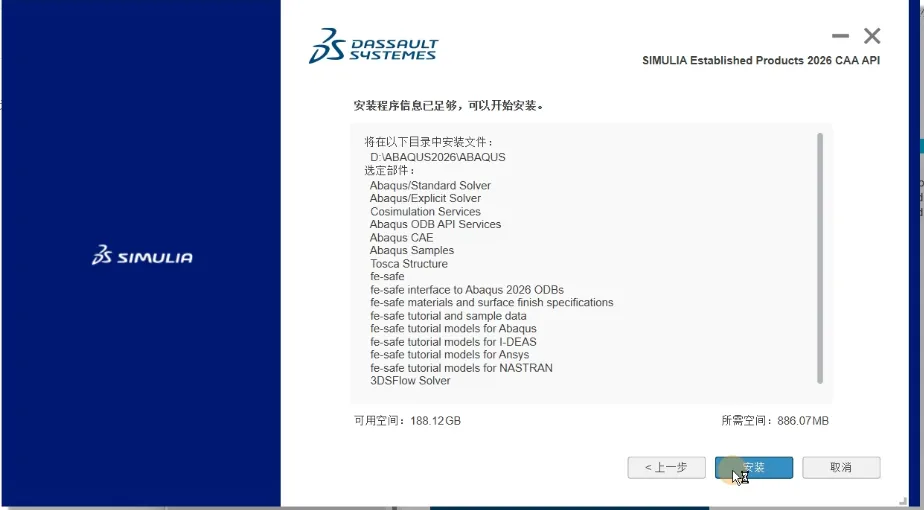Cancel setup with the 取消 button
The width and height of the screenshot is (924, 510).
pyautogui.click(x=841, y=468)
